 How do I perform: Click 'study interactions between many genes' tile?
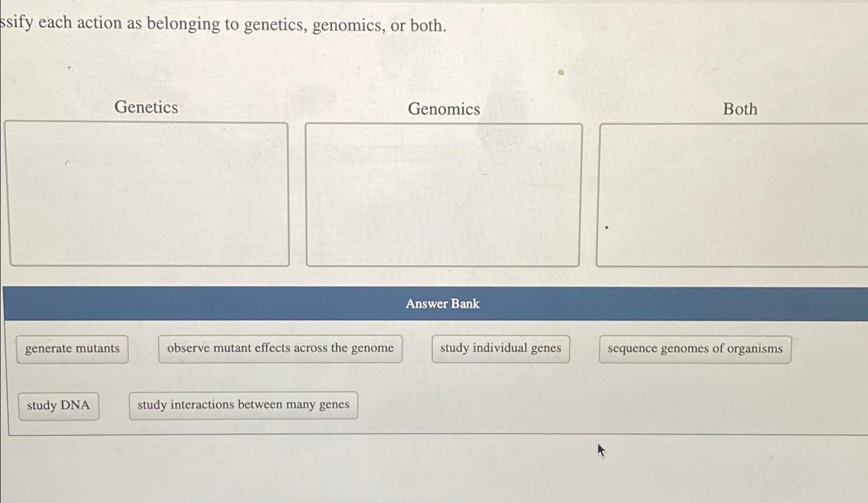tap(243, 405)
